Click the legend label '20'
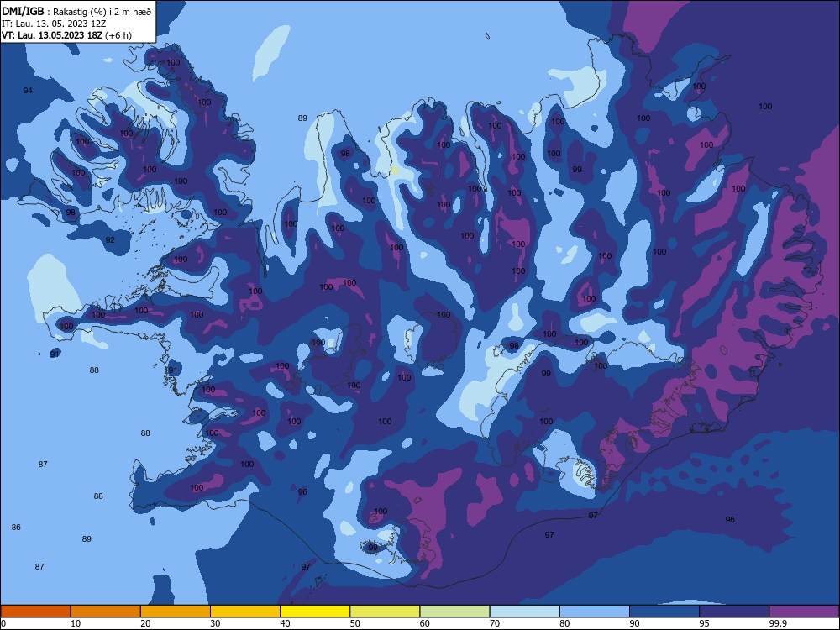840x630 pixels. click(x=145, y=623)
